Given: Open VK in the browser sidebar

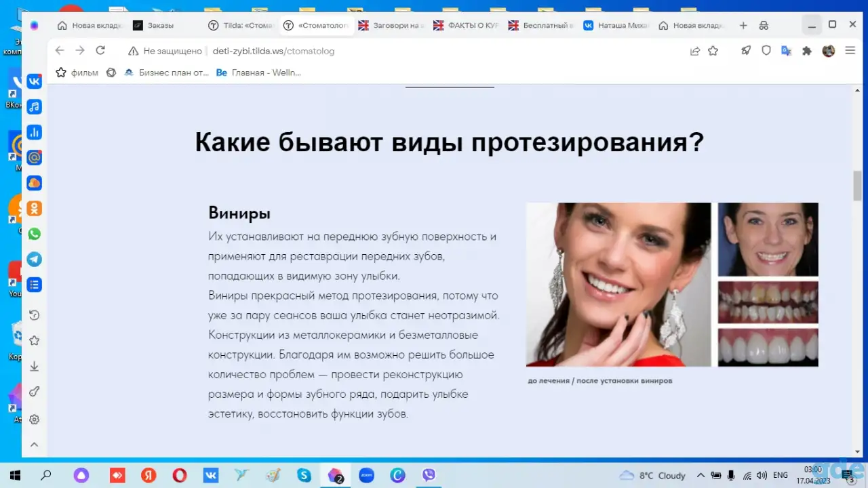Looking at the screenshot, I should click(34, 81).
